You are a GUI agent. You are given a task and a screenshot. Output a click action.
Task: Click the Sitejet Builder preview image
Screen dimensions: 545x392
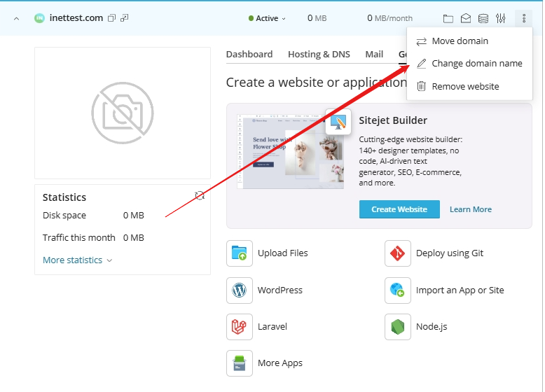pyautogui.click(x=290, y=151)
